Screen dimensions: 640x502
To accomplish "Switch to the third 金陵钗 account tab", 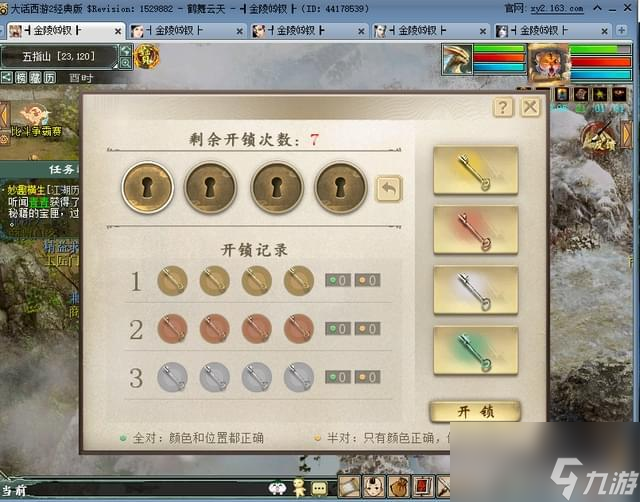I will pyautogui.click(x=308, y=31).
